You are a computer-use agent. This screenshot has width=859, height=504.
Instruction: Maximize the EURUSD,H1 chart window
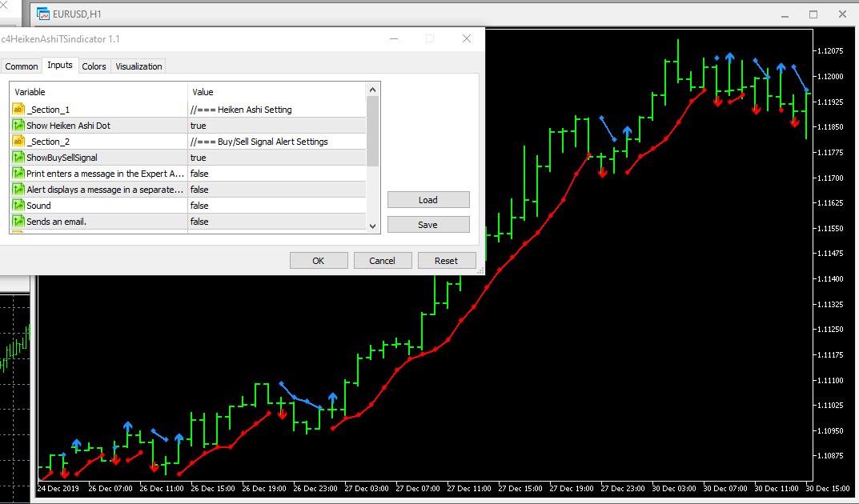[813, 14]
